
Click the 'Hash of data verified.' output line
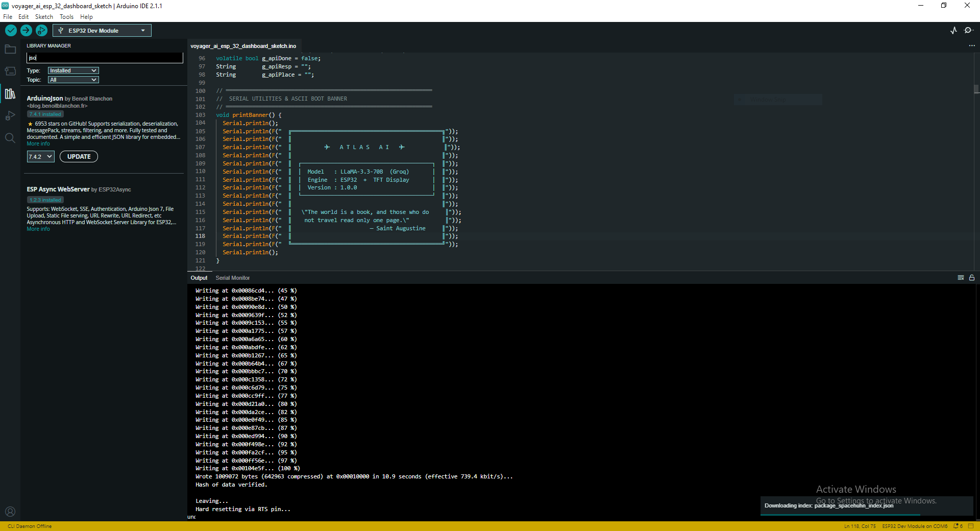(x=231, y=485)
